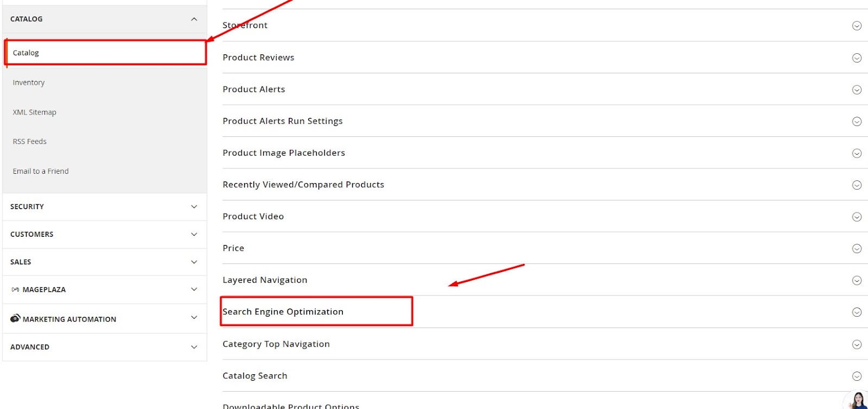Open the RSS Feeds settings page
Image resolution: width=868 pixels, height=409 pixels.
(x=29, y=141)
